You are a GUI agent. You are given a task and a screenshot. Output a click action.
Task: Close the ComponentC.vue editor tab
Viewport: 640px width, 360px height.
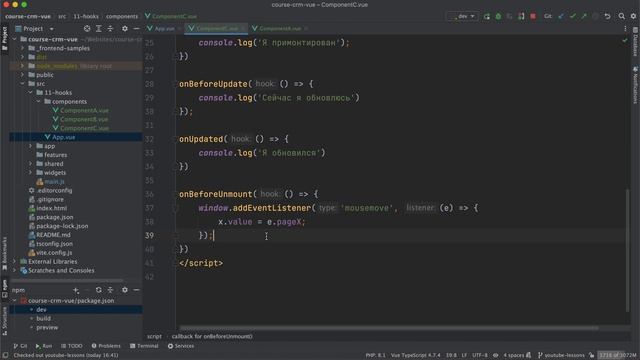[x=243, y=29]
